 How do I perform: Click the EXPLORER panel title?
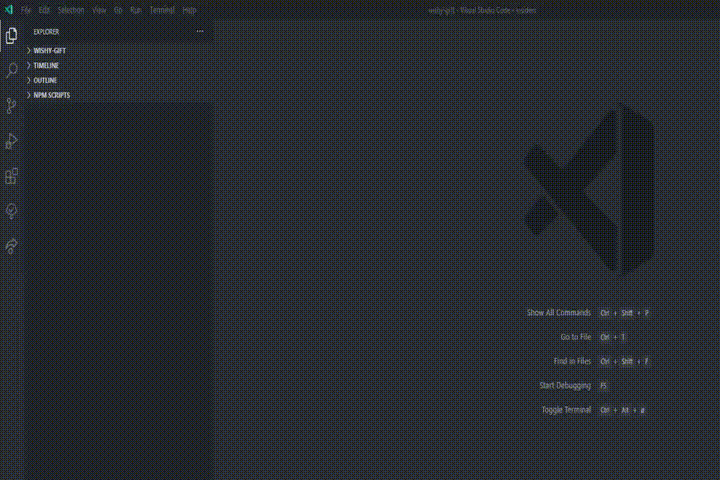pyautogui.click(x=46, y=32)
